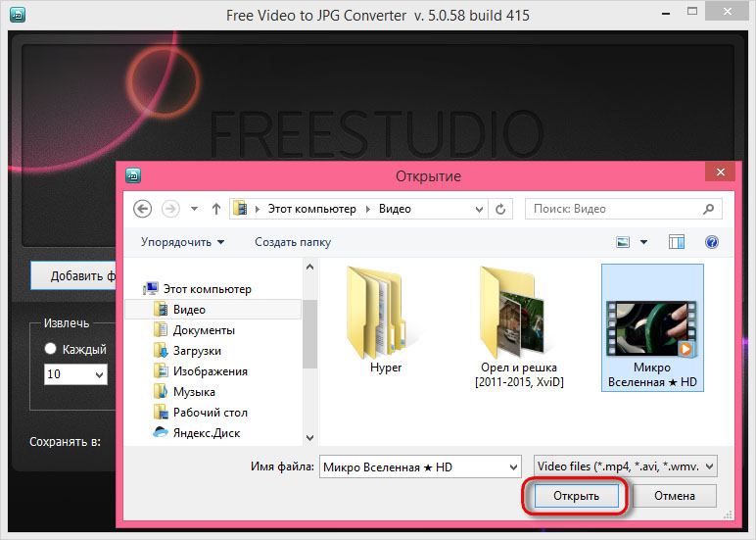Open Яндекс.Диск in the navigation pane
This screenshot has width=756, height=540.
pos(207,433)
